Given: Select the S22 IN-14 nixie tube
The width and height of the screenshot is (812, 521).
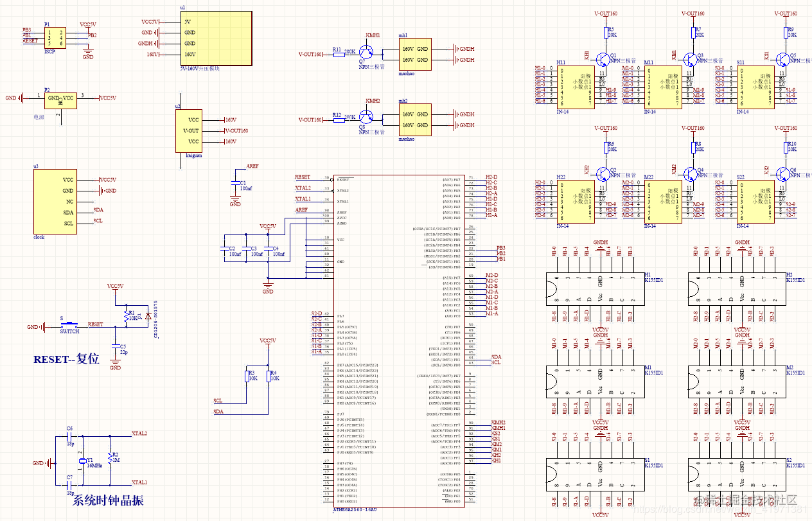Looking at the screenshot, I should point(755,201).
